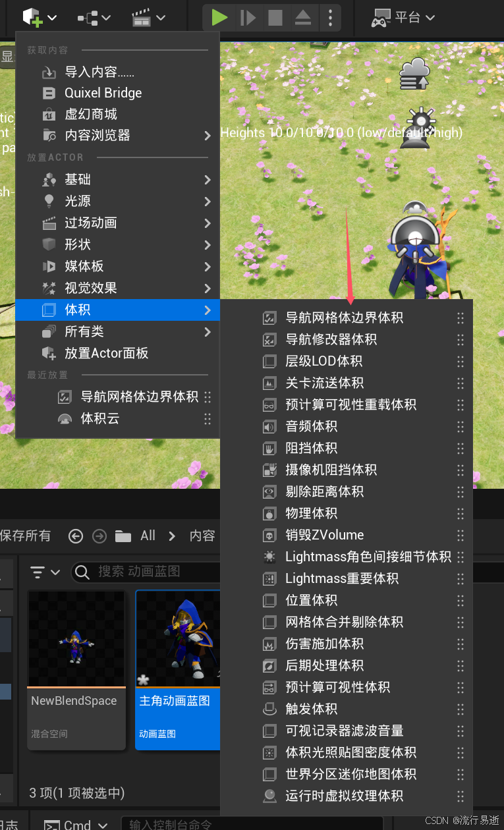Click the 物理体积 icon

pyautogui.click(x=269, y=514)
